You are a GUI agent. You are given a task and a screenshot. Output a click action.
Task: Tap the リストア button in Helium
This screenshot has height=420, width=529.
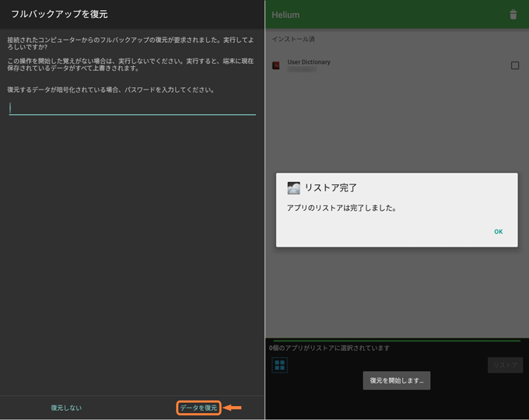click(x=505, y=365)
